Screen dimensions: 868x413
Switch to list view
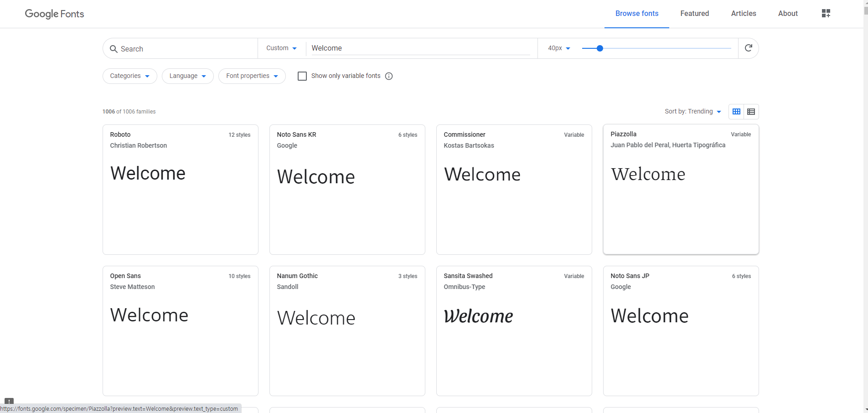click(751, 112)
